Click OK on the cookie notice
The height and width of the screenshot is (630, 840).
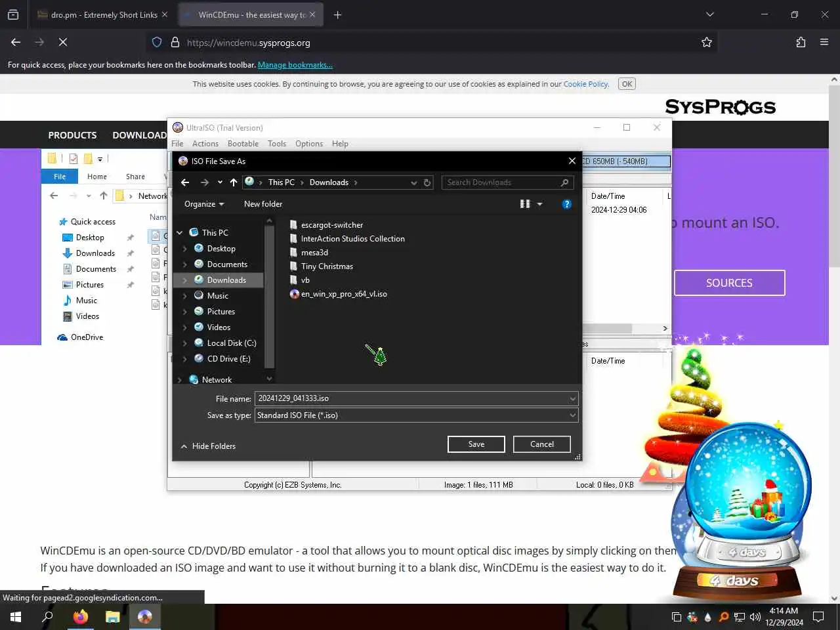click(627, 84)
